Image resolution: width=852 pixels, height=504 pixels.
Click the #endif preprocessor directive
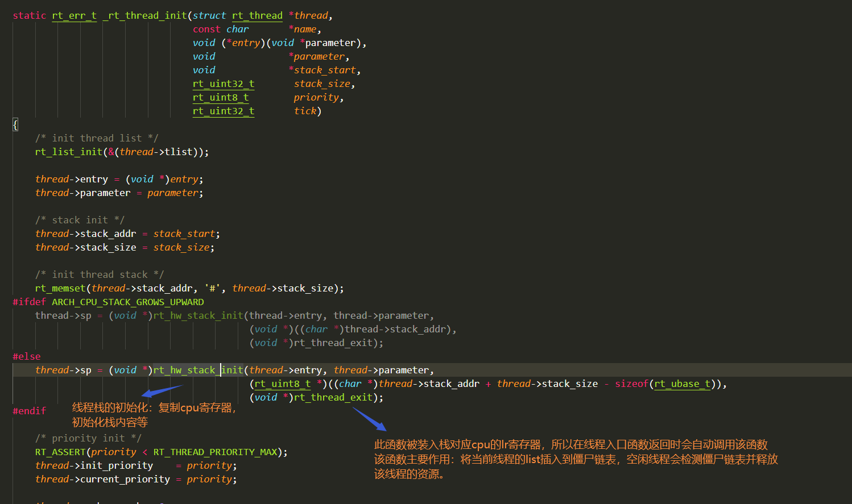click(x=30, y=411)
